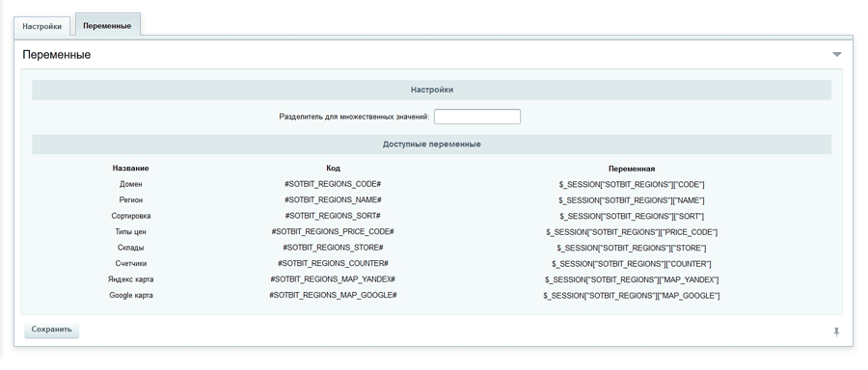
Task: Click the Разделитель для множественных значений label
Action: (x=354, y=117)
